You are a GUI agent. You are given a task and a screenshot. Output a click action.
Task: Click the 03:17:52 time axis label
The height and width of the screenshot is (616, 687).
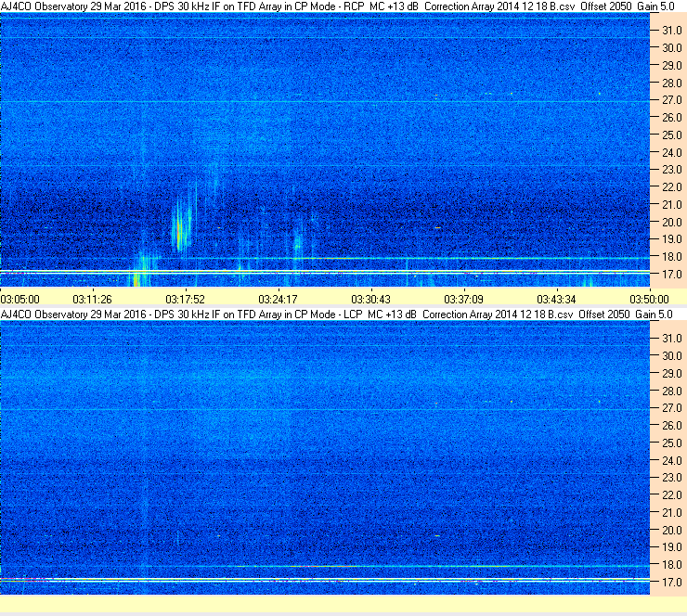(186, 300)
